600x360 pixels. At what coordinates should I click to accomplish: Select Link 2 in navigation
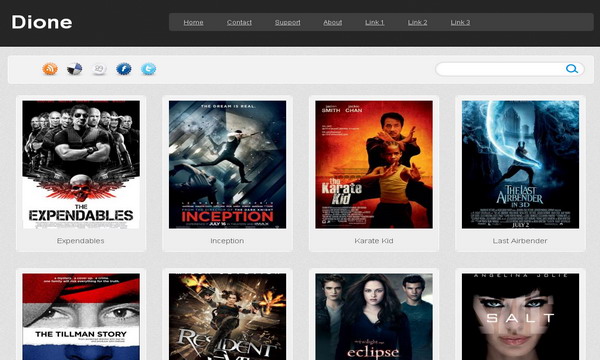417,22
